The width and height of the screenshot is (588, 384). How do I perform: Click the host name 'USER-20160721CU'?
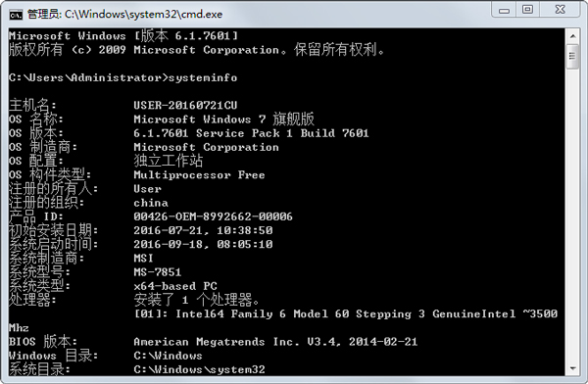[185, 106]
